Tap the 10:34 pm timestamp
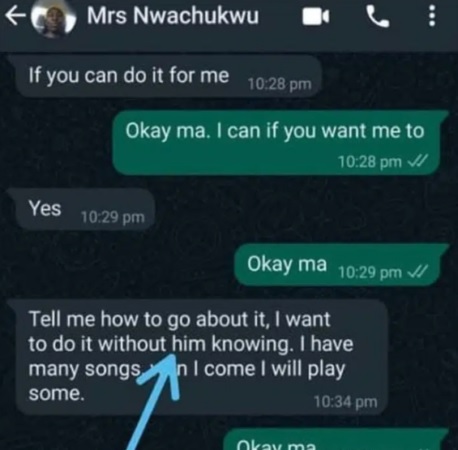 point(346,402)
